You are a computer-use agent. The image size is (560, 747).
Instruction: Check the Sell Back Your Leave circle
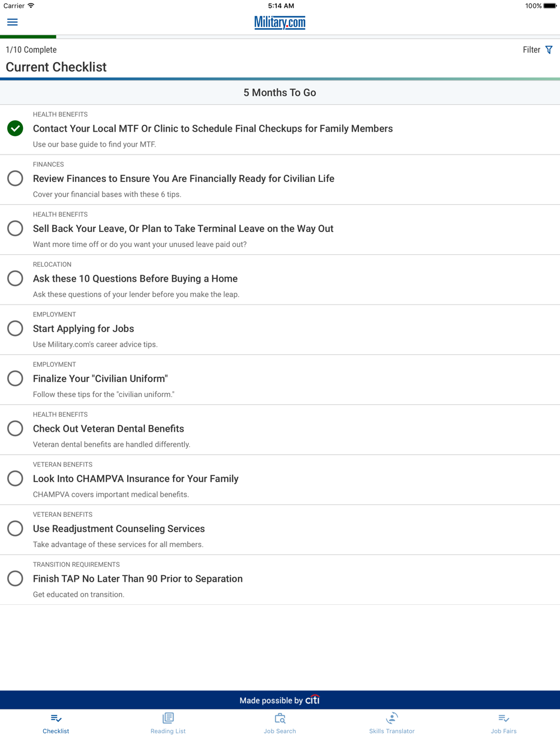pos(15,228)
